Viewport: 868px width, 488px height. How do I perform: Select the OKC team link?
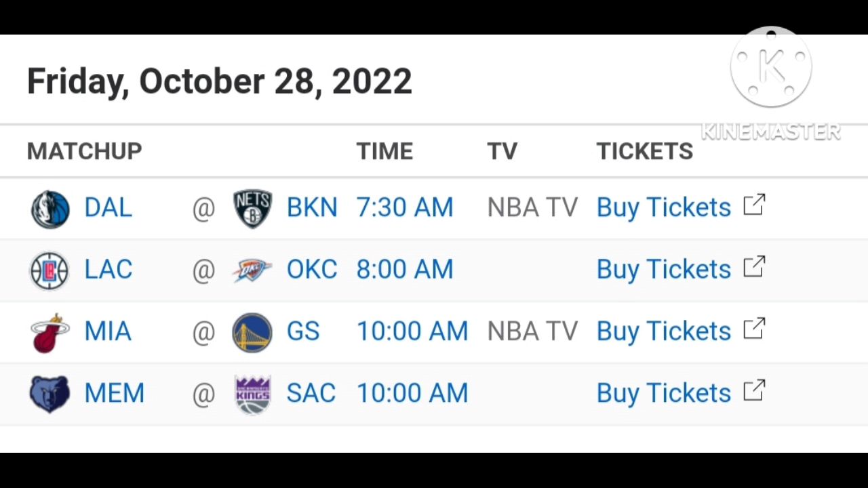click(x=312, y=270)
